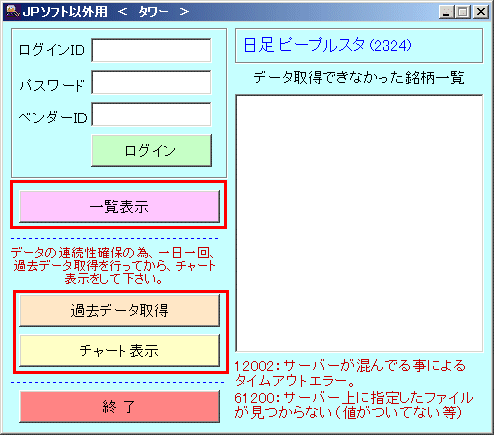
Task: Exit the app with 終了 button
Action: pos(119,406)
